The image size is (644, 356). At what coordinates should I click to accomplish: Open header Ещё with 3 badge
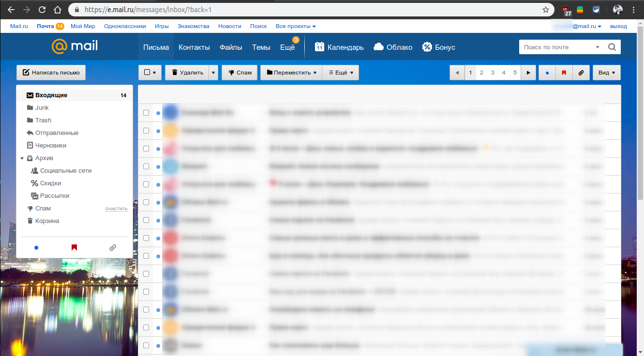point(288,47)
